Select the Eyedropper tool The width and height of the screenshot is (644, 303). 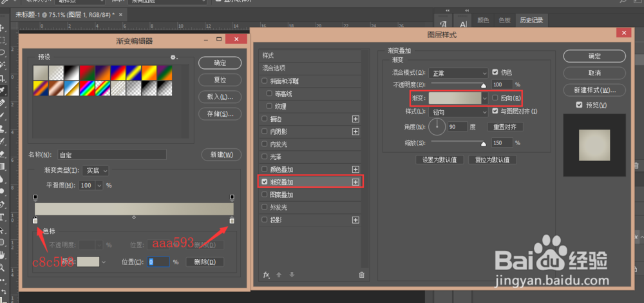[2, 90]
